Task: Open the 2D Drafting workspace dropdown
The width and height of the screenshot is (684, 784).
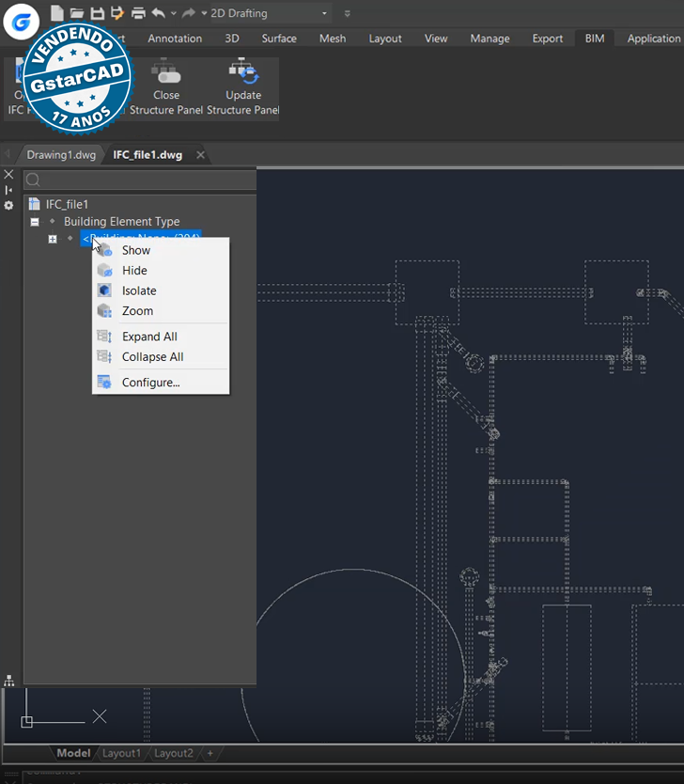Action: coord(270,13)
